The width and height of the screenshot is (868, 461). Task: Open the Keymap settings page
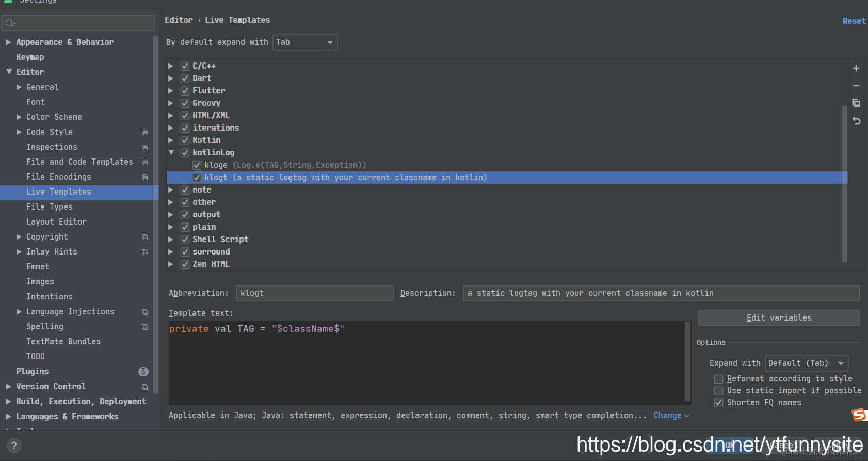(x=30, y=57)
